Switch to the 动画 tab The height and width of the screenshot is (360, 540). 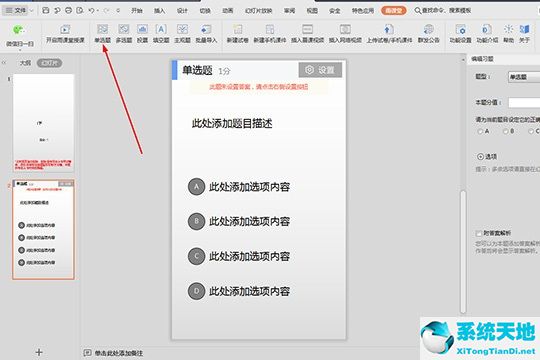(x=227, y=11)
